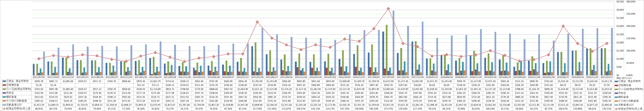Viewport: 644px width, 111px height.
Task: Select the tallest light-blue bar at 2017/07/01
Action: (394, 43)
